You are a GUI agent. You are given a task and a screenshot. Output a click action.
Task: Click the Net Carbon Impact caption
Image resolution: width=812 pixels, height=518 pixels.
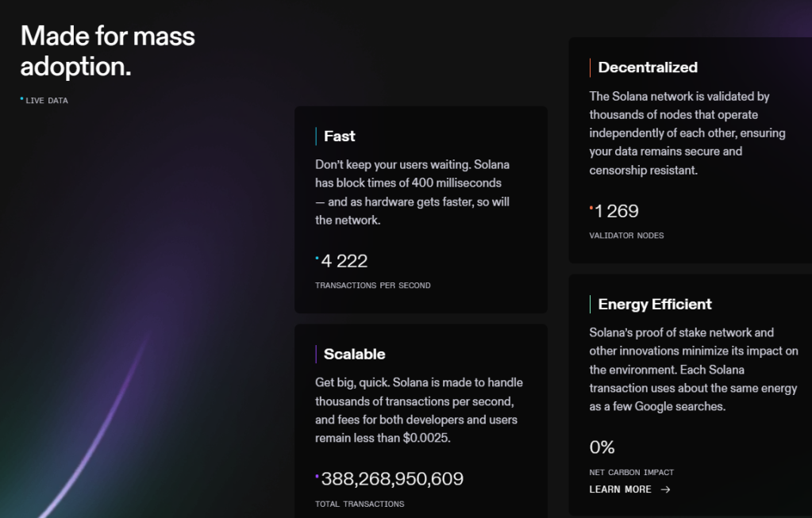click(631, 473)
